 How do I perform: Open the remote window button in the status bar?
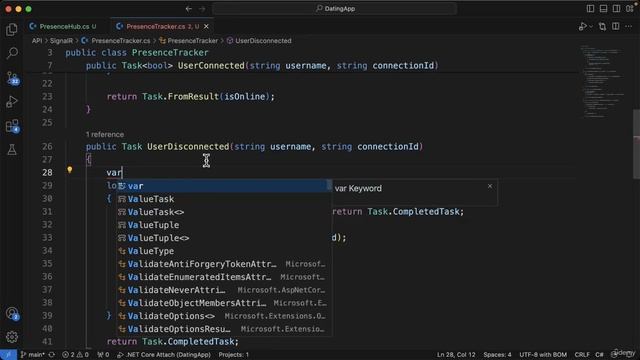[8, 355]
